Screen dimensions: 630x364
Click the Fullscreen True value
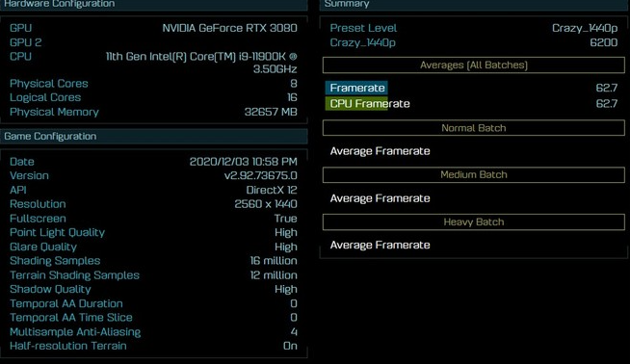tap(286, 219)
